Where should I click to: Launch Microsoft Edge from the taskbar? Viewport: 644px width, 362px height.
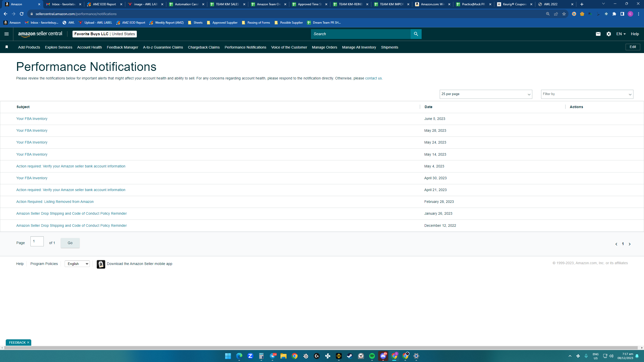coord(239,356)
